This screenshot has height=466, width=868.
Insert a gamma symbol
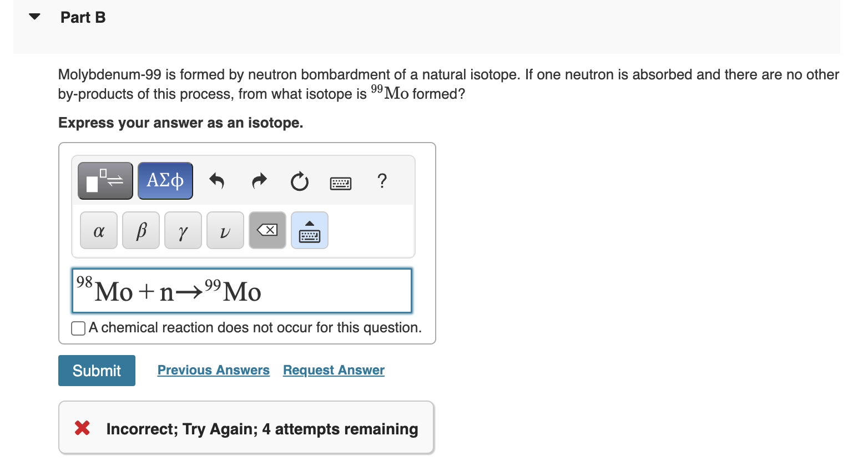(x=183, y=230)
